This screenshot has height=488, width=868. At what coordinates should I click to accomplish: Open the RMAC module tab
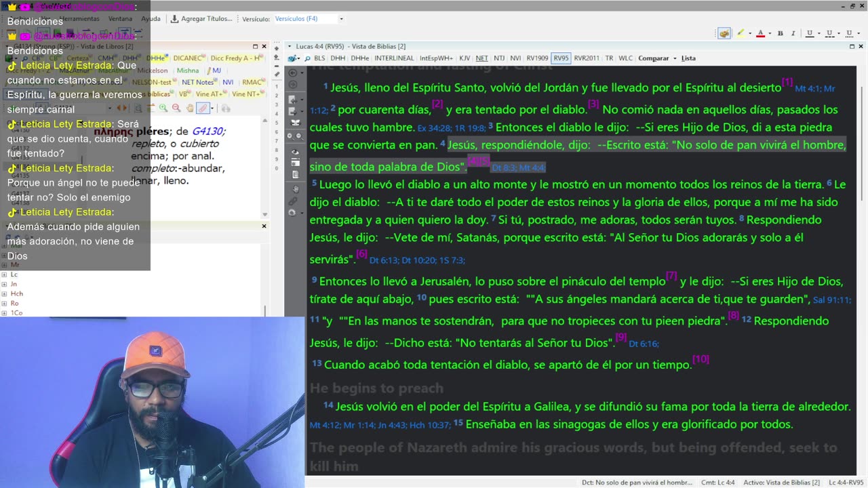pos(252,82)
